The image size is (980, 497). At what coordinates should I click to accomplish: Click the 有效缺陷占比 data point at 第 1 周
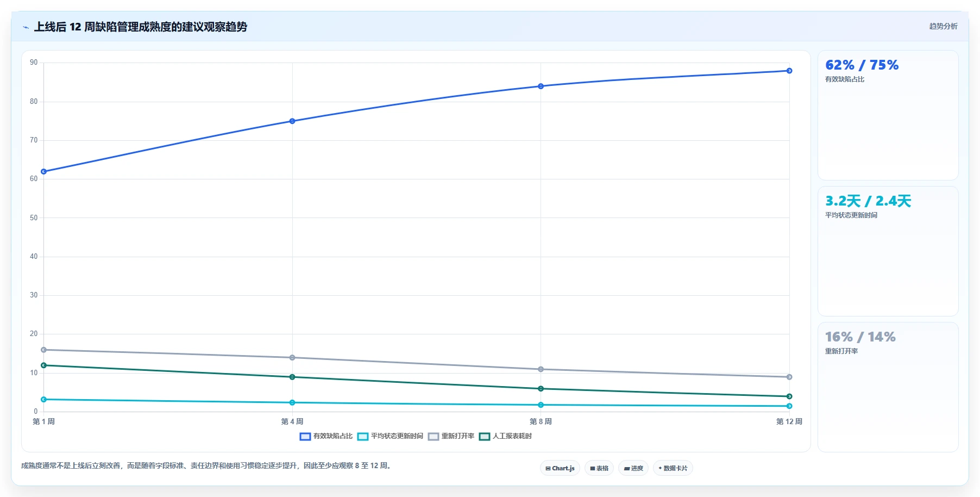click(x=44, y=172)
